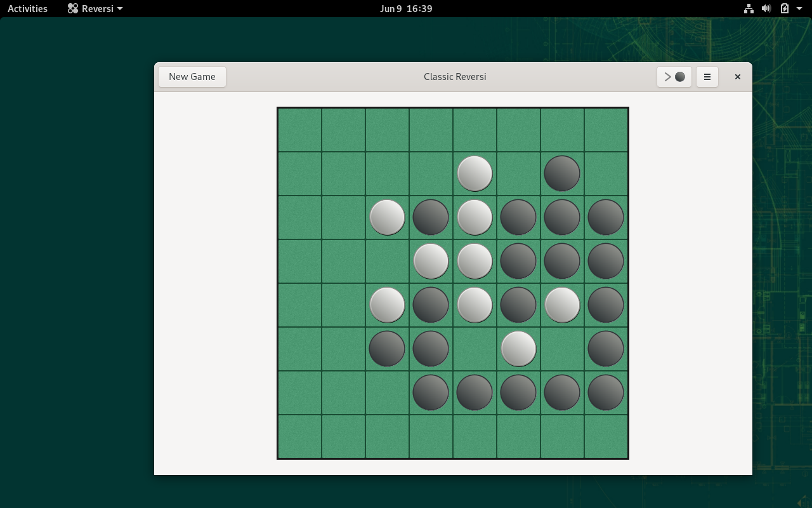Select the lone white disc in sixth row
Image resolution: width=812 pixels, height=508 pixels.
(x=518, y=349)
